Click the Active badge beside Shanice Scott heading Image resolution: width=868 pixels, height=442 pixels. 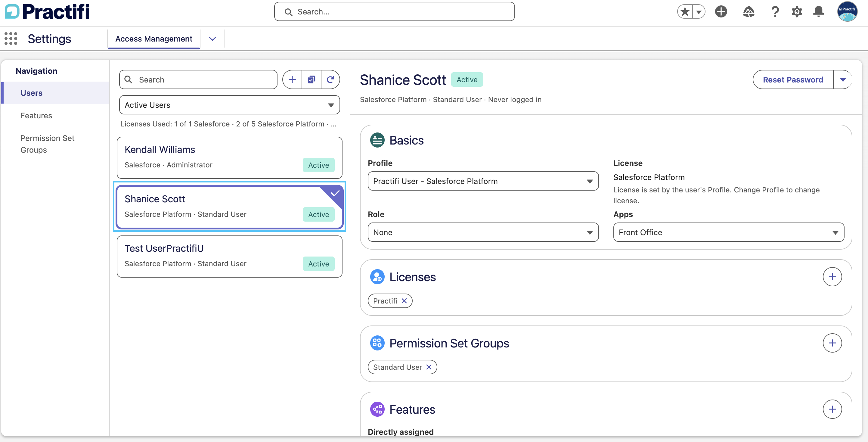coord(467,79)
